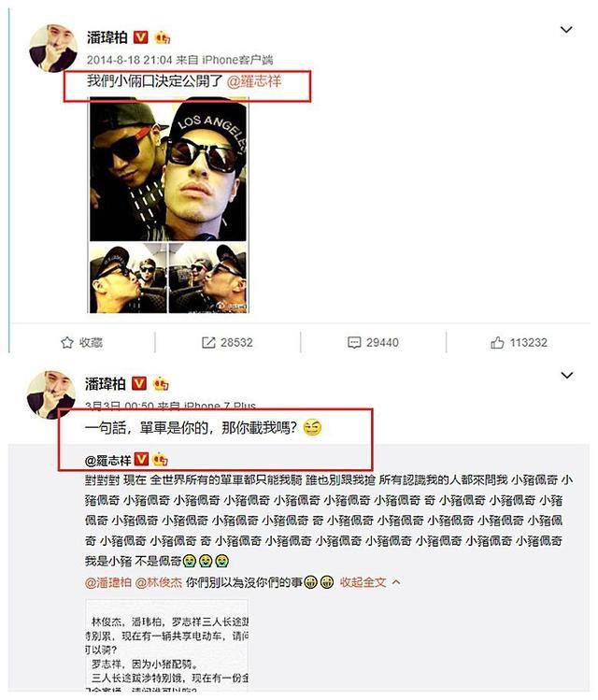598x700 pixels.
Task: Open the second post's chevron dropdown menu
Action: [567, 375]
